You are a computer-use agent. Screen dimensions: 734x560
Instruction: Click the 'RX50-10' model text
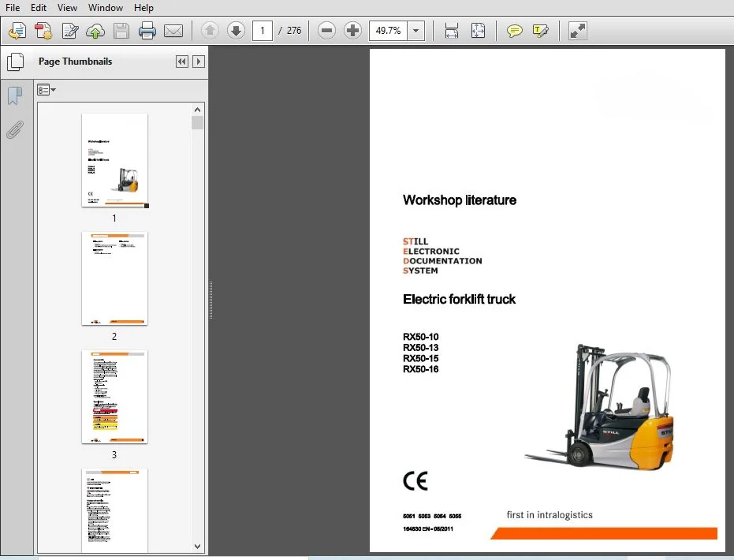click(420, 337)
